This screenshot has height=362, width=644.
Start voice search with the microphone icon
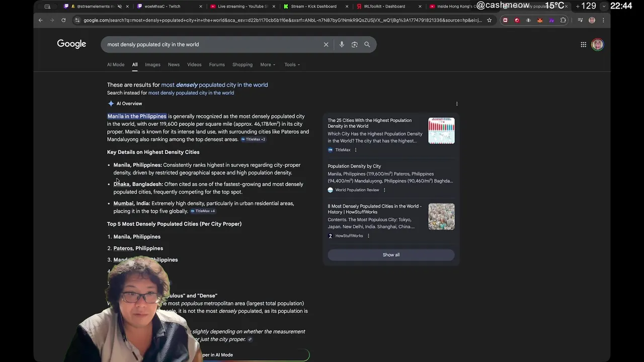coord(342,44)
